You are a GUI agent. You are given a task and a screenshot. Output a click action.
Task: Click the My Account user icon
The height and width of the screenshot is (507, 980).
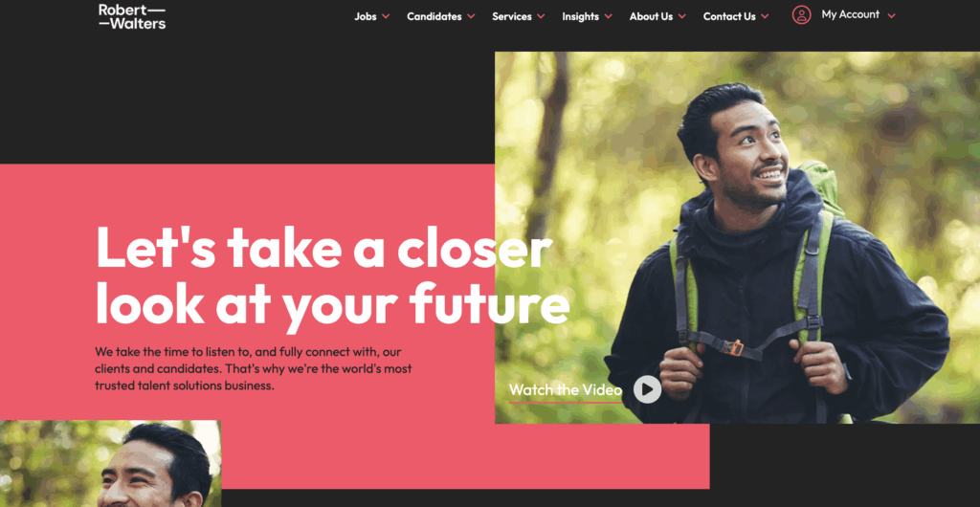(801, 15)
